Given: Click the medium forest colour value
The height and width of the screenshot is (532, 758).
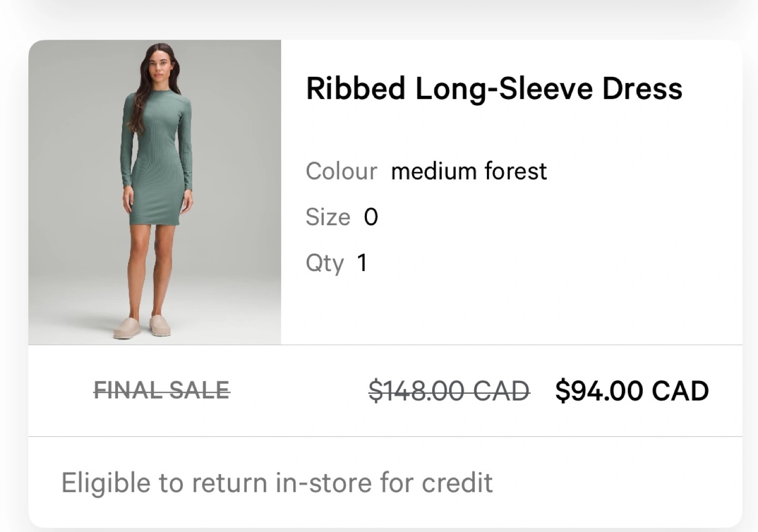Looking at the screenshot, I should pyautogui.click(x=468, y=172).
